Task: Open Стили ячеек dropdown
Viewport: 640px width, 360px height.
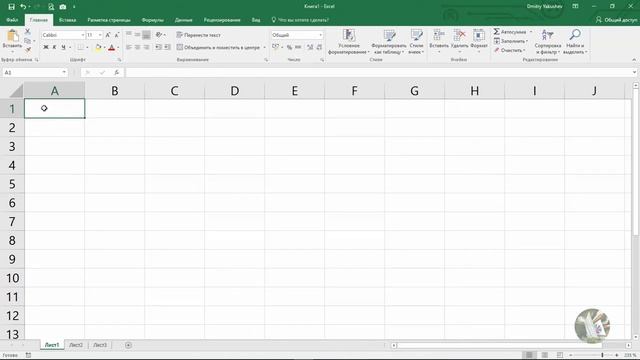Action: click(x=416, y=41)
